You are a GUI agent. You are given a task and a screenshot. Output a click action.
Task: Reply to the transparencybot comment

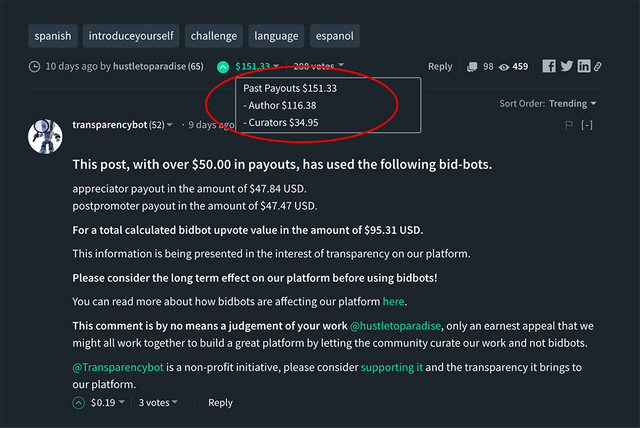(x=220, y=403)
